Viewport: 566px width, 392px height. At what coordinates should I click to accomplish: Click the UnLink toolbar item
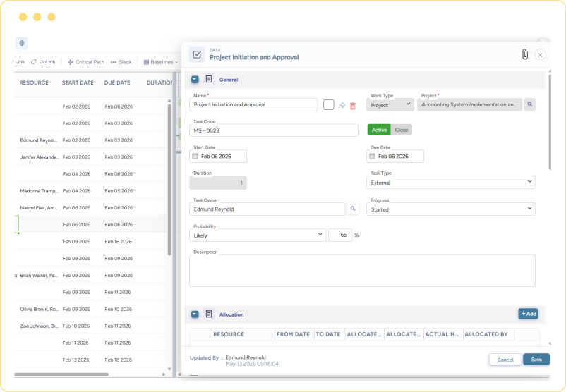click(x=43, y=62)
